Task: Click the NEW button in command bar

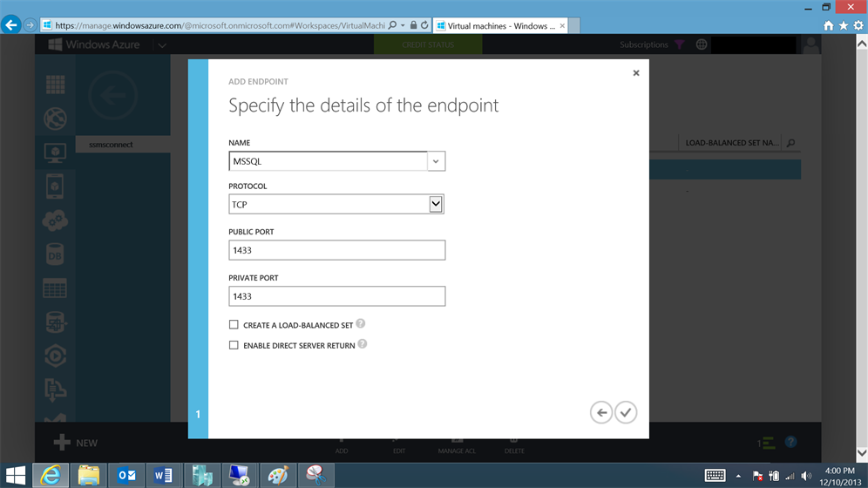Action: (76, 443)
